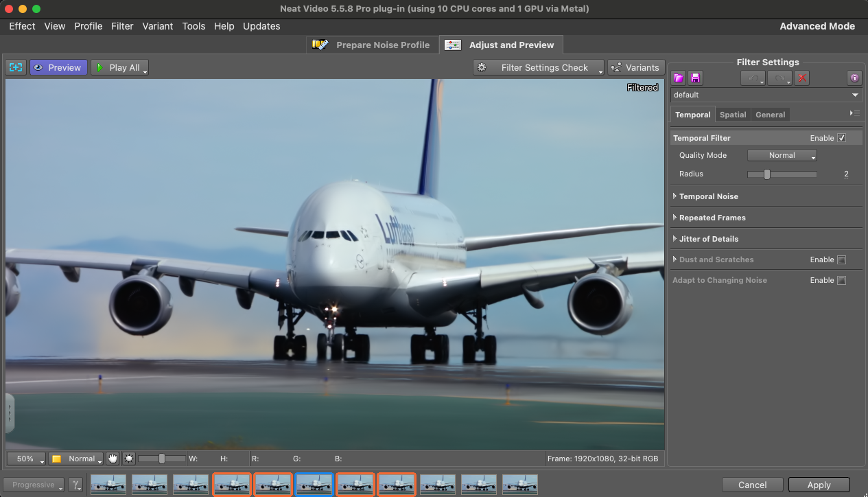This screenshot has width=868, height=497.
Task: Open a saved filter preset file
Action: tap(678, 78)
